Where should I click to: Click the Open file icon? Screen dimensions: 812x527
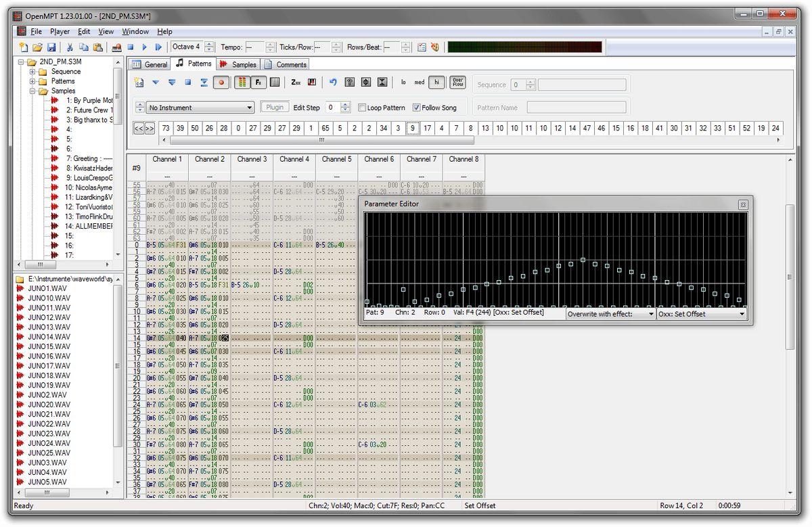coord(37,47)
